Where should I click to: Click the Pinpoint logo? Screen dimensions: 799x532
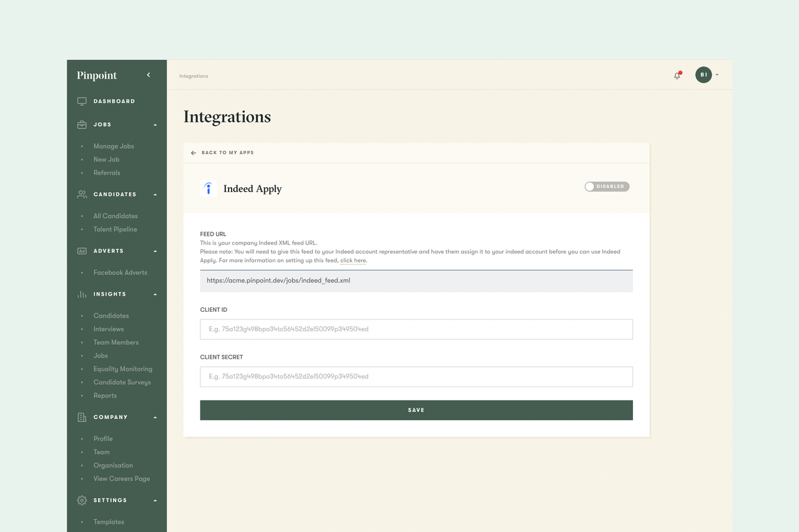coord(96,75)
